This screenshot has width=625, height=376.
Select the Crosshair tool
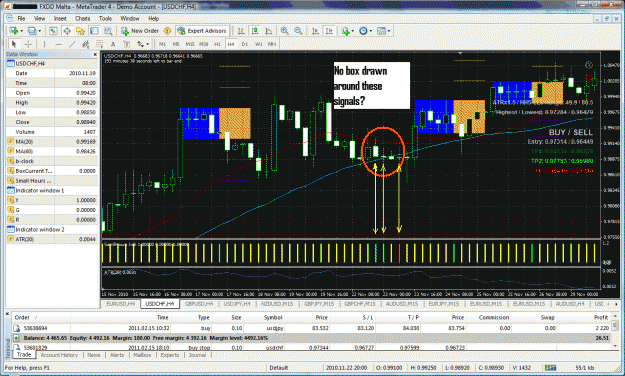coord(28,44)
